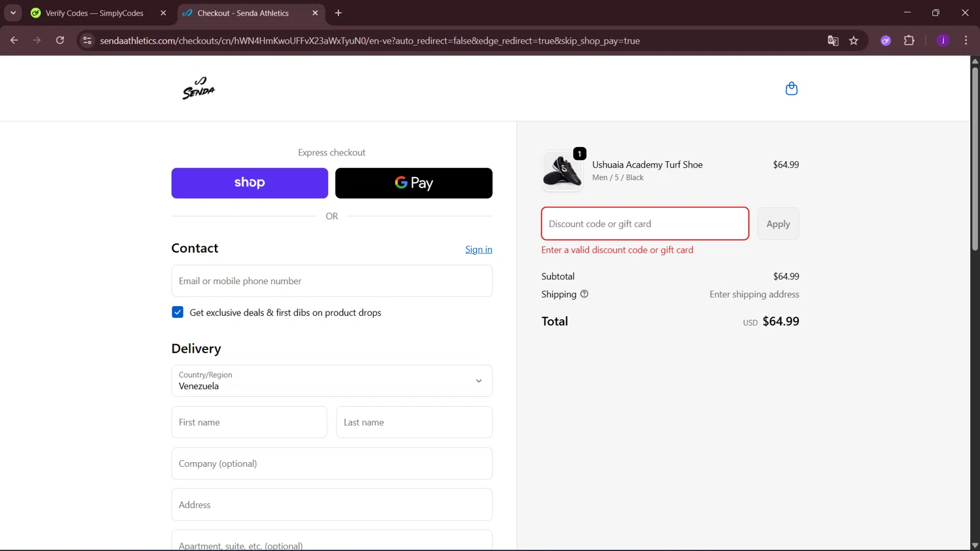This screenshot has height=551, width=980.
Task: Click the Ushuaia Academy Turf Shoe title
Action: [x=647, y=165]
